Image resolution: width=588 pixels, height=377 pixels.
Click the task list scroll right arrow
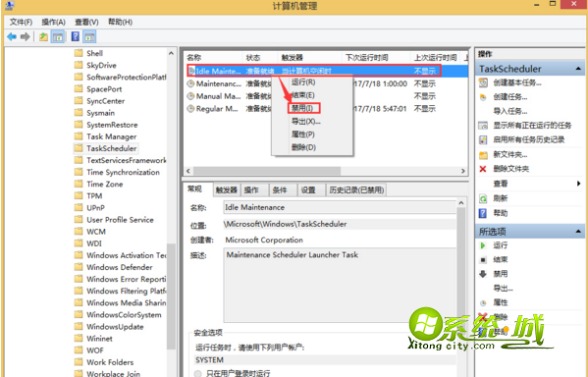coord(463,171)
